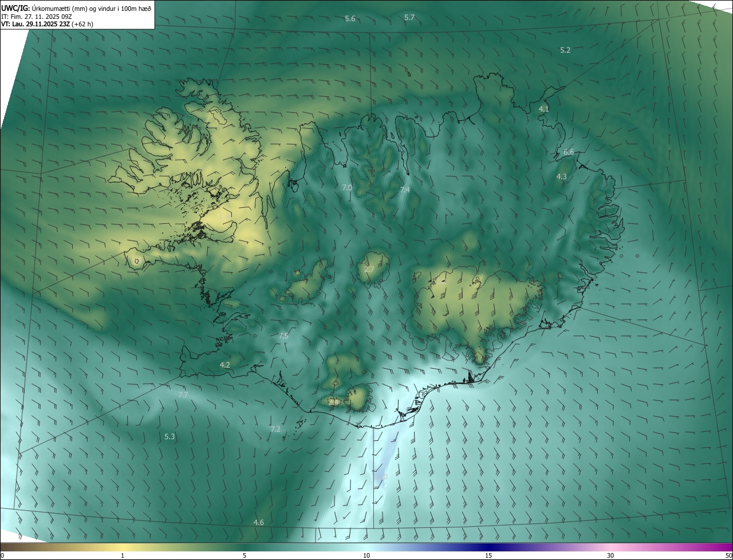The height and width of the screenshot is (560, 733).
Task: Select the 2.7 label on the small glacier
Action: (369, 270)
